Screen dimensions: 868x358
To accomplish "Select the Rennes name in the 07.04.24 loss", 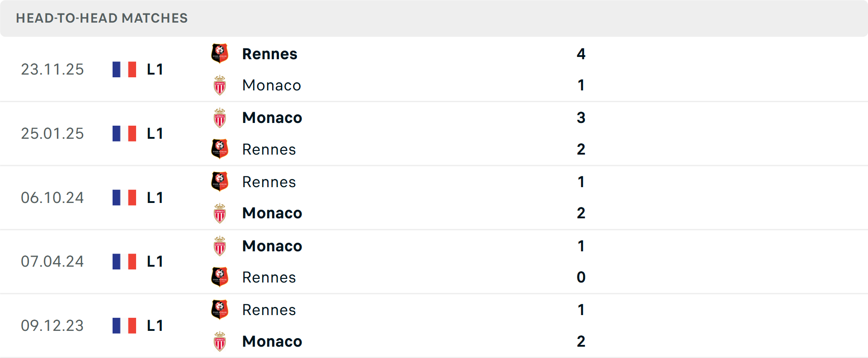I will [x=269, y=277].
